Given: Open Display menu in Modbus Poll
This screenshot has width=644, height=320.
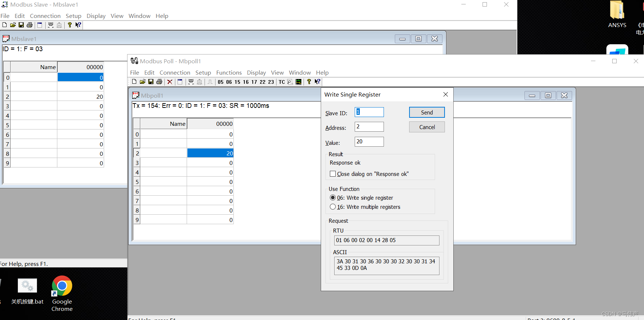Looking at the screenshot, I should click(x=256, y=72).
